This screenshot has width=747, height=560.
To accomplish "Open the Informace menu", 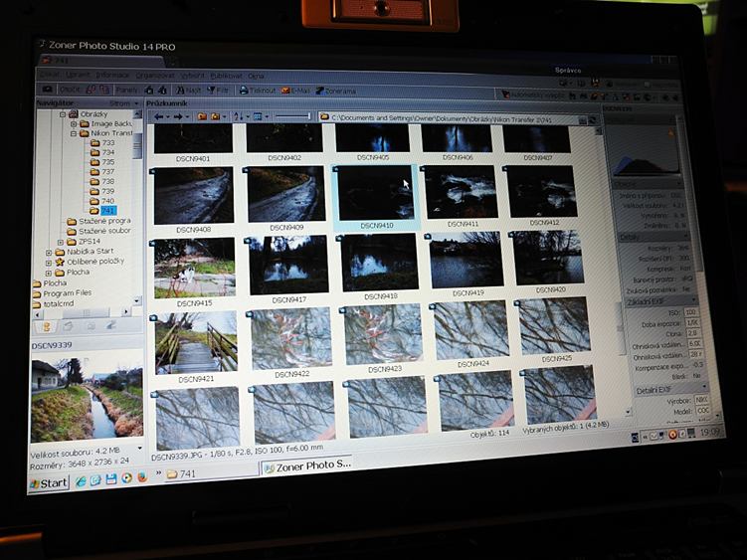I will [112, 75].
